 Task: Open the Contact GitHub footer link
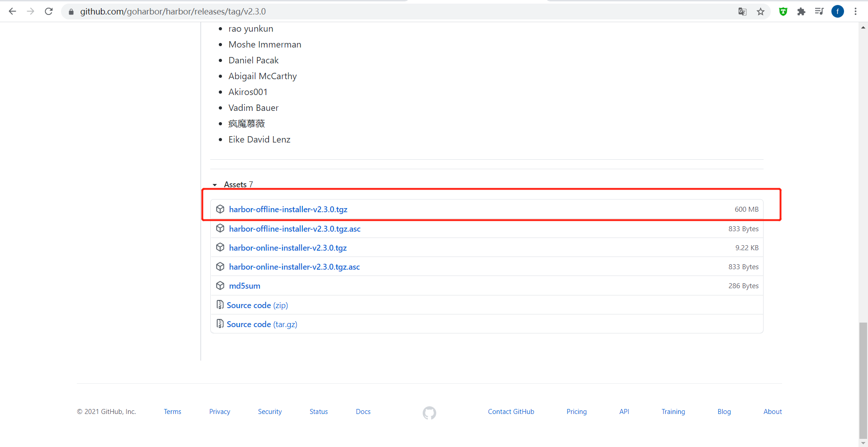click(x=511, y=412)
